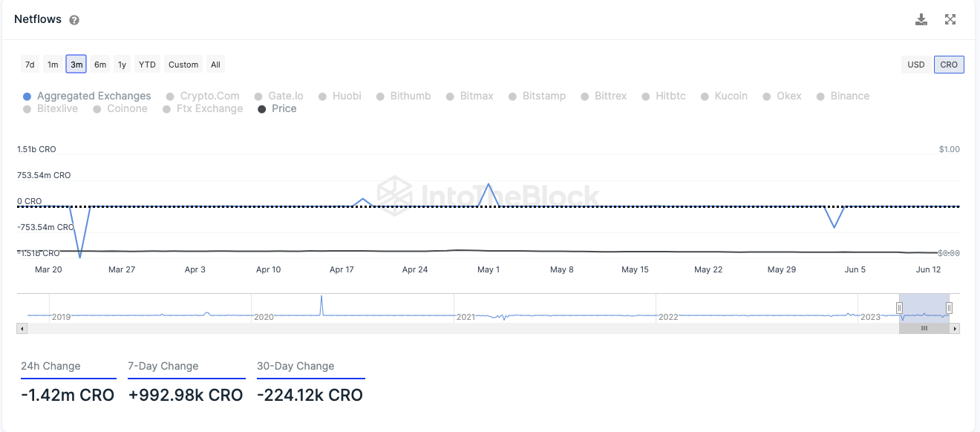The image size is (980, 432).
Task: Switch units to CRO
Action: (949, 65)
